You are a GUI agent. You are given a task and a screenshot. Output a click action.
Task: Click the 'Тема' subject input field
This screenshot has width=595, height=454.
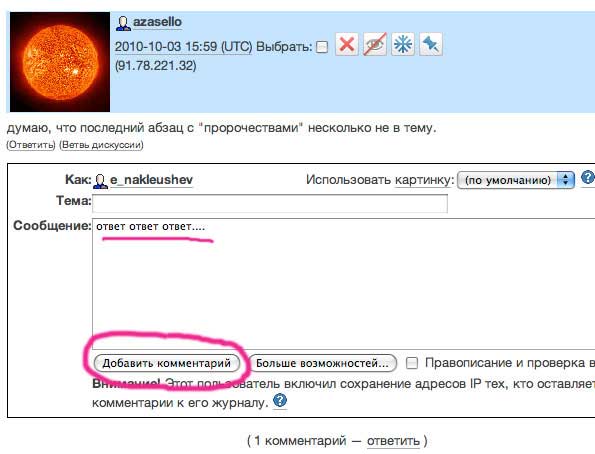(270, 203)
